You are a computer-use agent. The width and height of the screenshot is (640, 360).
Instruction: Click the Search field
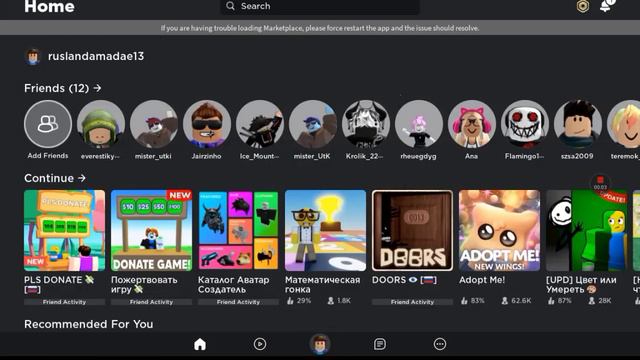click(320, 7)
